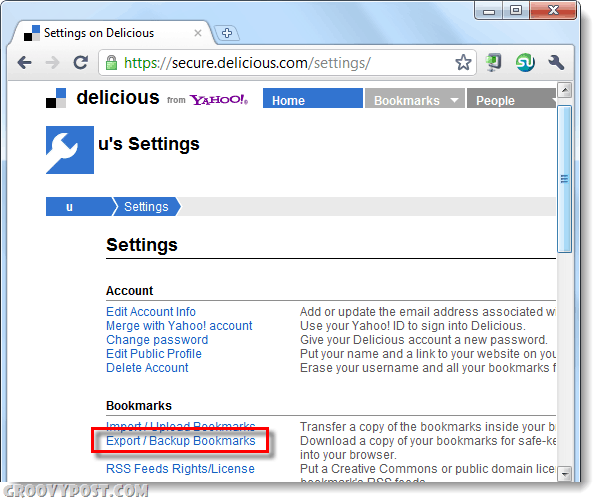This screenshot has width=601, height=502.
Task: Click the browser forward arrow
Action: click(52, 62)
